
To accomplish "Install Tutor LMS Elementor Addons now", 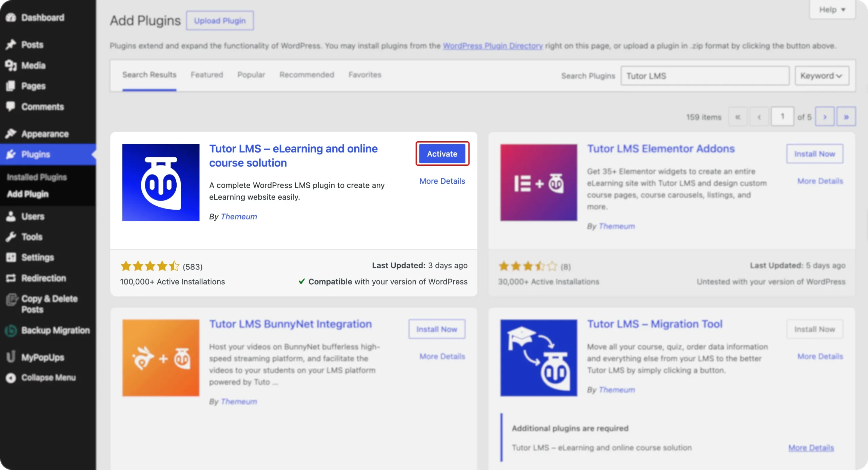I will pos(815,154).
